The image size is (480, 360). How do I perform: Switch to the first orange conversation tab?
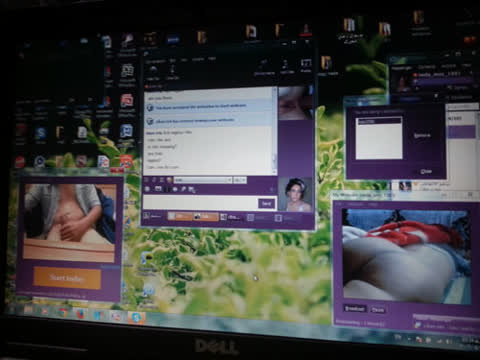point(180,217)
